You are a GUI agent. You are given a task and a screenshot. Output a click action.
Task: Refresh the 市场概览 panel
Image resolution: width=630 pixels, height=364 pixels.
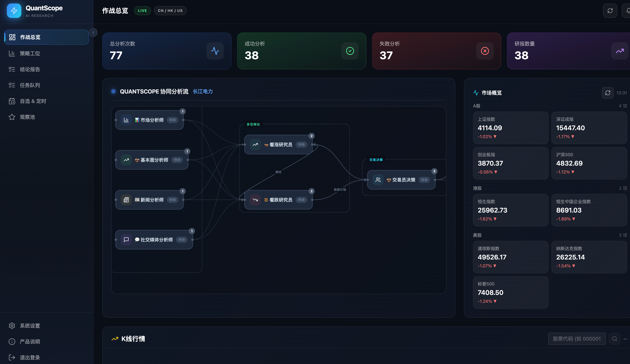[x=608, y=93]
